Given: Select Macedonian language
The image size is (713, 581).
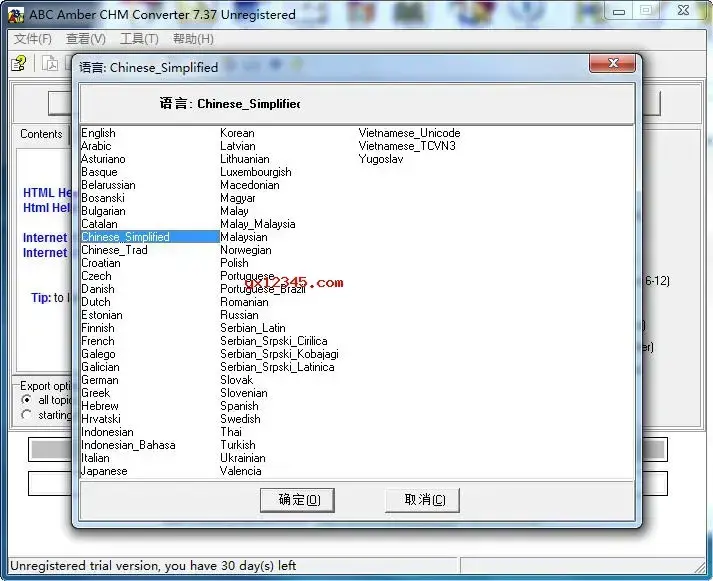Looking at the screenshot, I should click(x=250, y=185).
